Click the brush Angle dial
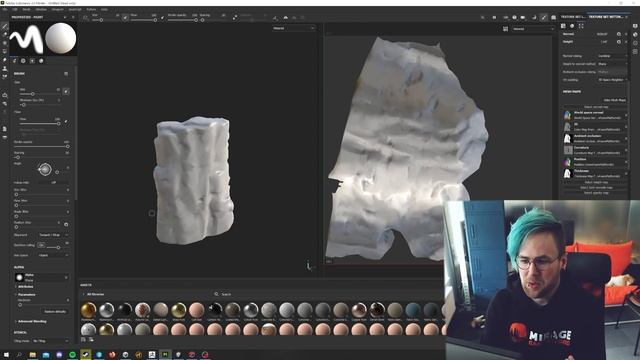This screenshot has height=360, width=640. 45,169
